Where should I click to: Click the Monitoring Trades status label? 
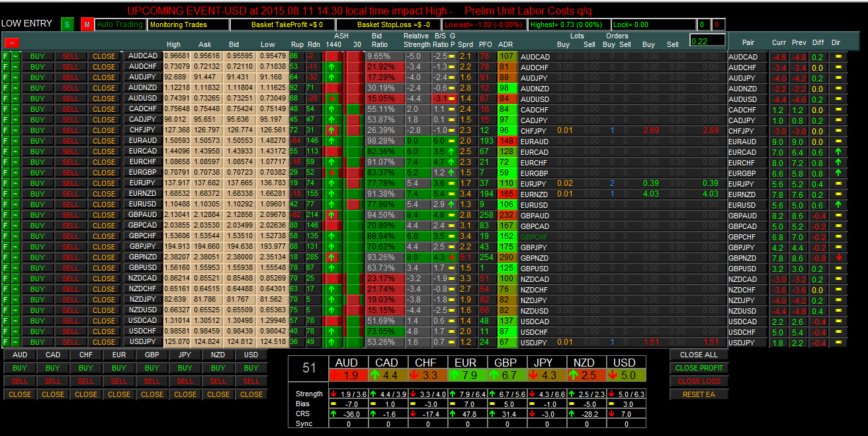pos(189,24)
